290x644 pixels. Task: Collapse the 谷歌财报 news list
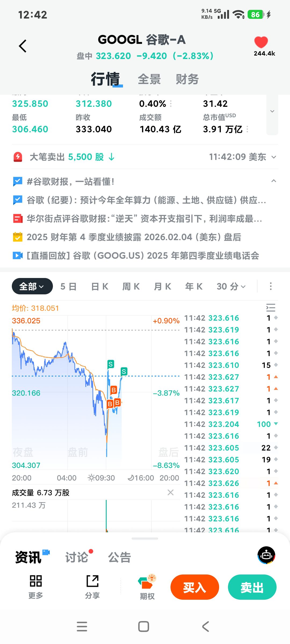coord(274,181)
